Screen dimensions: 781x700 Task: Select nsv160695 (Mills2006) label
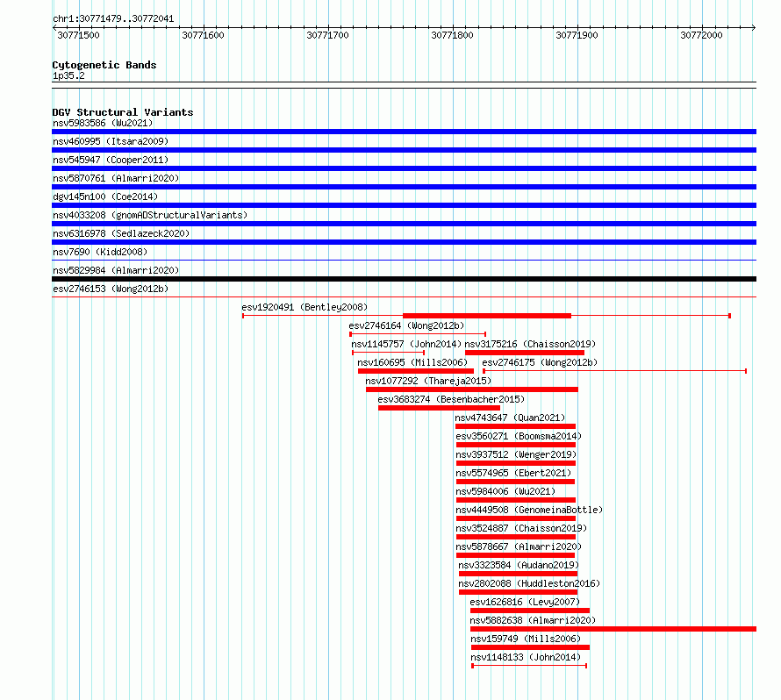(x=412, y=362)
